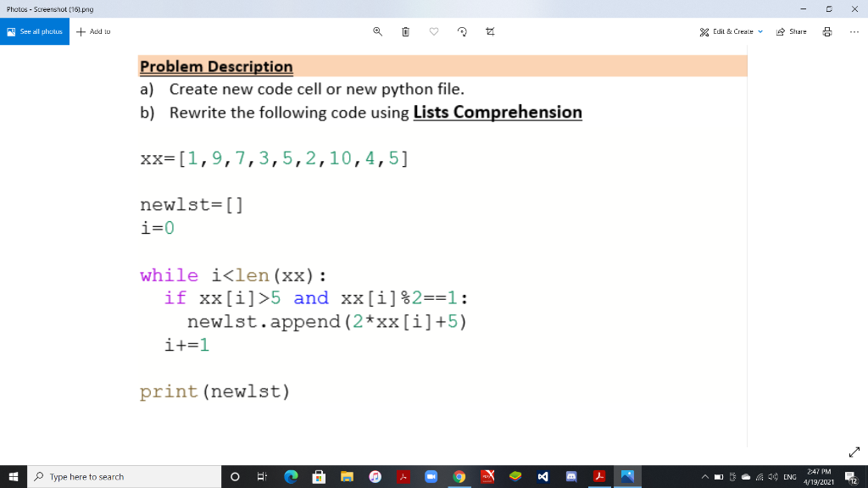Open Discord from taskbar
The image size is (868, 488).
point(571,476)
